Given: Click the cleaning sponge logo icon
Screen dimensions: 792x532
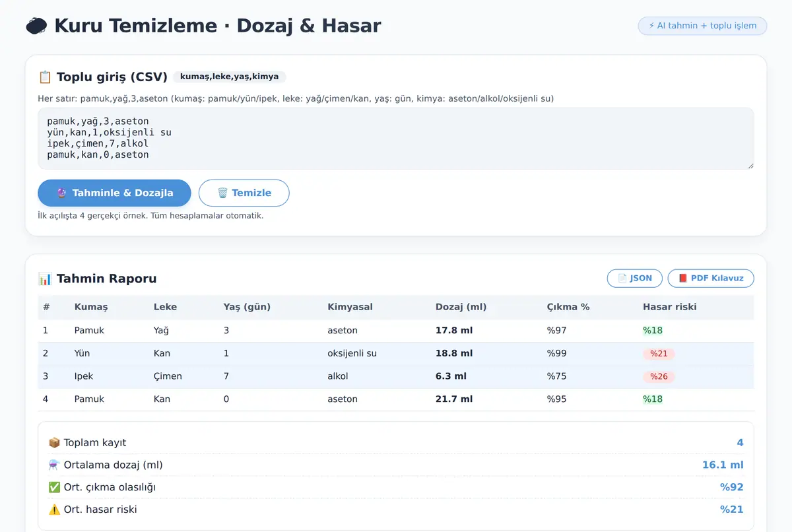Looking at the screenshot, I should [36, 26].
